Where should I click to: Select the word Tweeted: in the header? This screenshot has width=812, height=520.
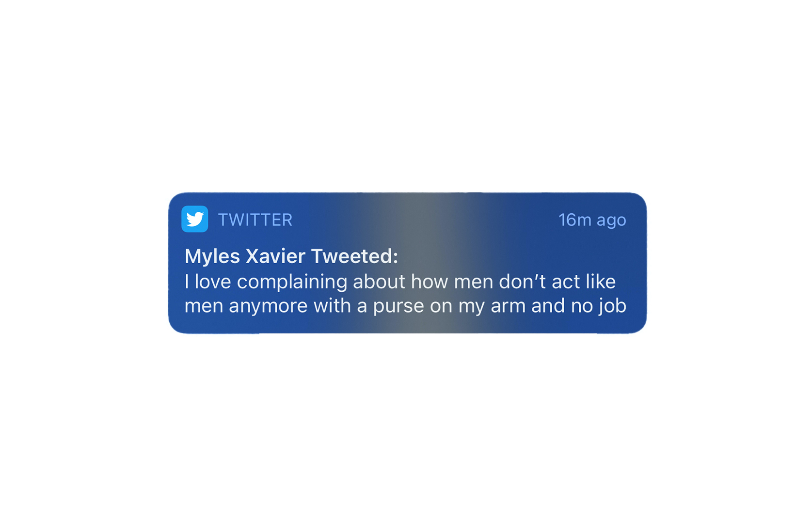[x=354, y=256]
